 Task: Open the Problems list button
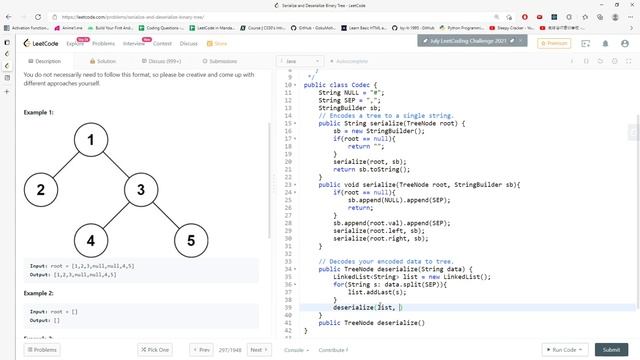point(42,350)
